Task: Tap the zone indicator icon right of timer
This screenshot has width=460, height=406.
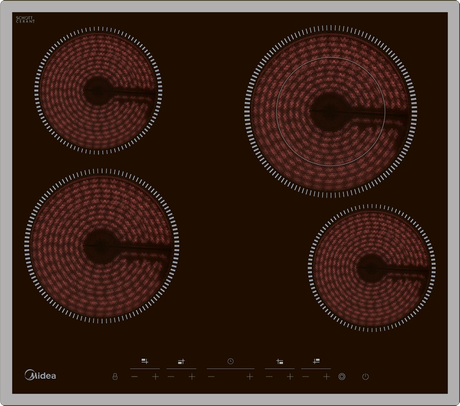Action: 280,361
